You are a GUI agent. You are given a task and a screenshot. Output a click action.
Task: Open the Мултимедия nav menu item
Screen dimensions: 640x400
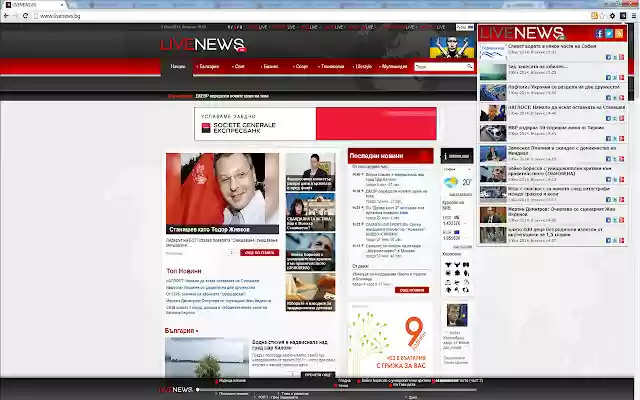(393, 67)
